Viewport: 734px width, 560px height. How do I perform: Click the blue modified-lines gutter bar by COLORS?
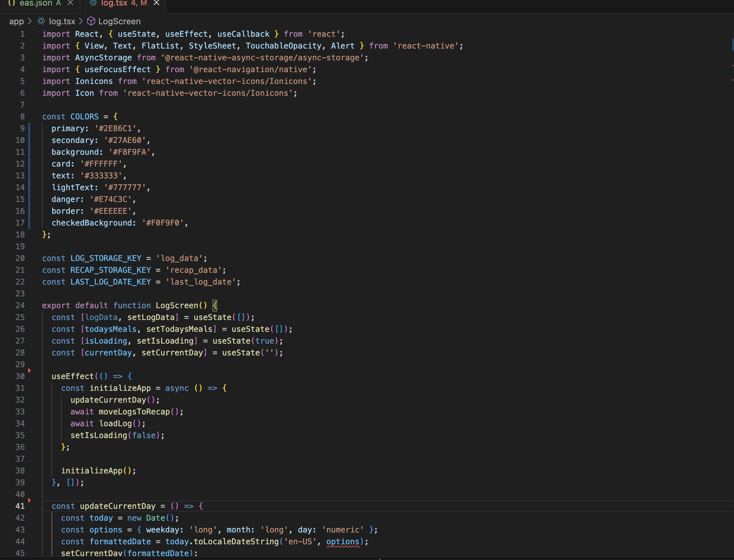(29, 176)
